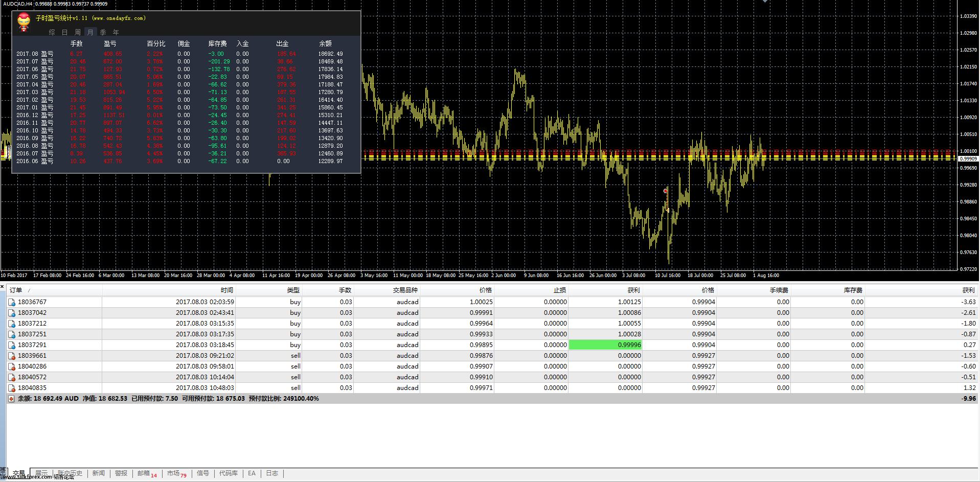Click the time 2017.08.03 03:18:45

[205, 345]
